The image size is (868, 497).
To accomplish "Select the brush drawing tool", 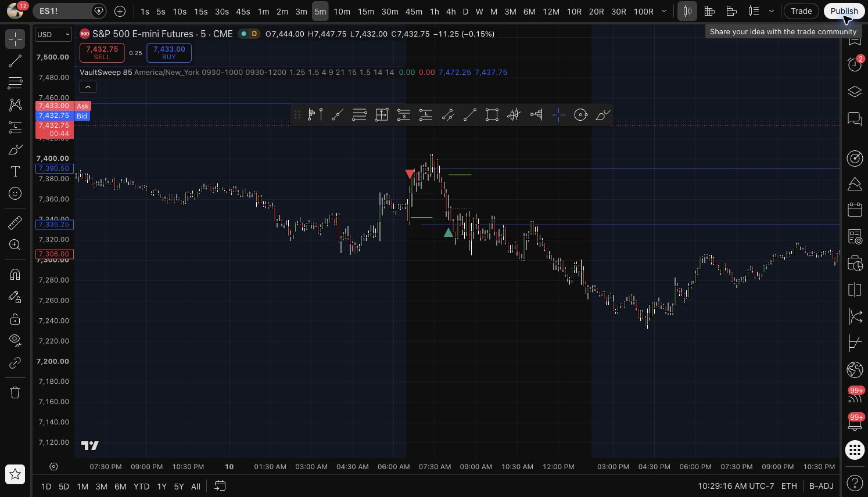I will 15,149.
